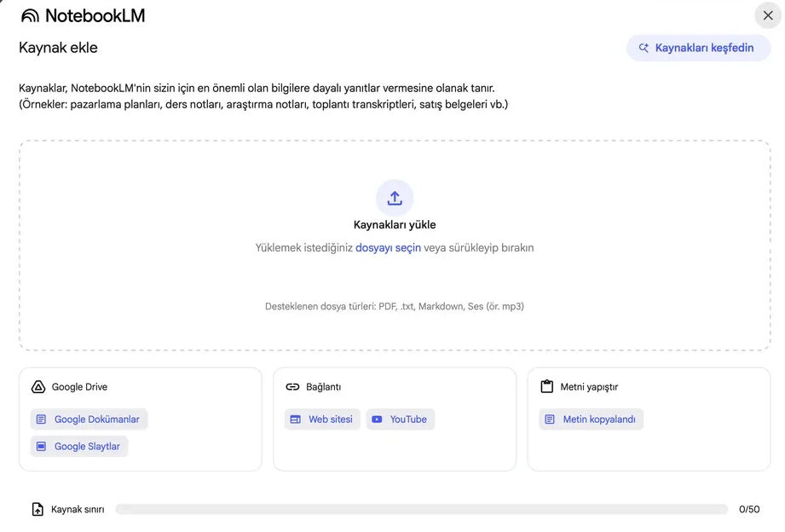Click the clipboard icon next to Metni yapıştır
Viewport: 785px width, 532px height.
click(x=545, y=386)
